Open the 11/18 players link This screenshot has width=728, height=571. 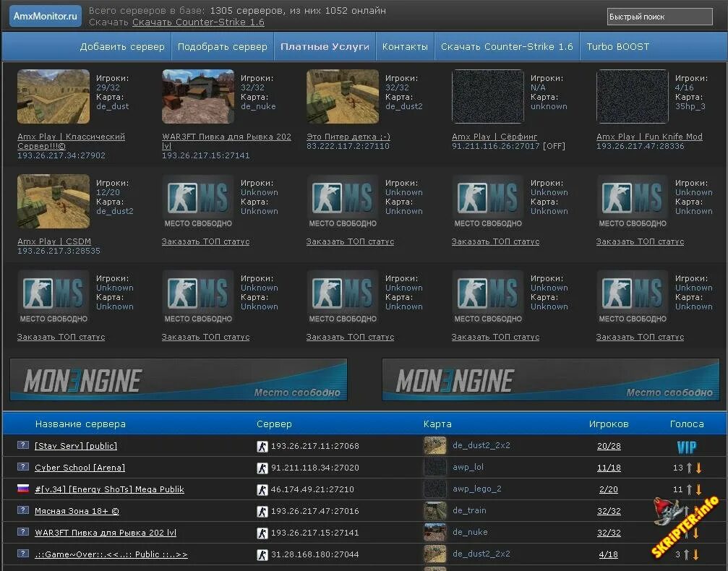pos(609,468)
